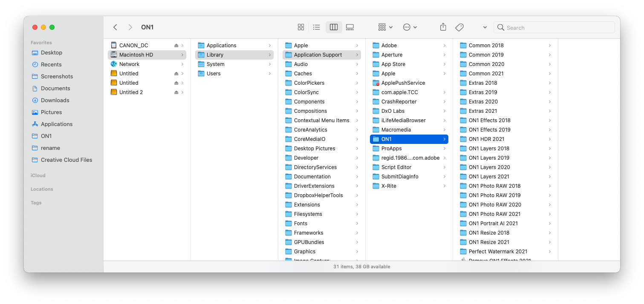Screen dimensions: 644x304
Task: Open Downloads in the sidebar
Action: (55, 100)
